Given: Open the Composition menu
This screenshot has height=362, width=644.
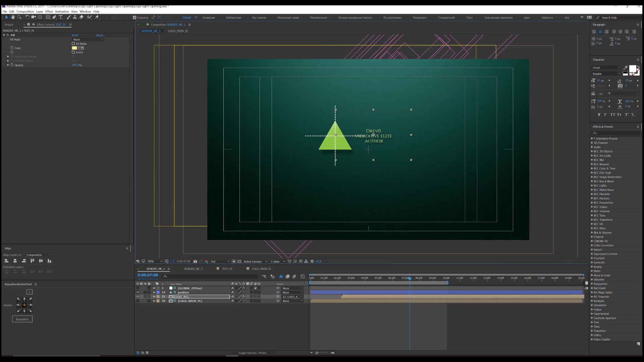Looking at the screenshot, I should click(25, 11).
